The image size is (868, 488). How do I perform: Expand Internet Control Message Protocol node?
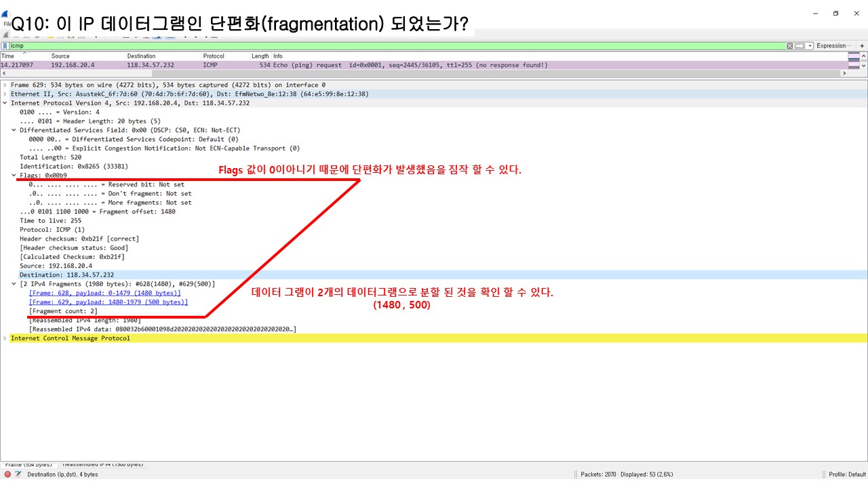coord(5,338)
